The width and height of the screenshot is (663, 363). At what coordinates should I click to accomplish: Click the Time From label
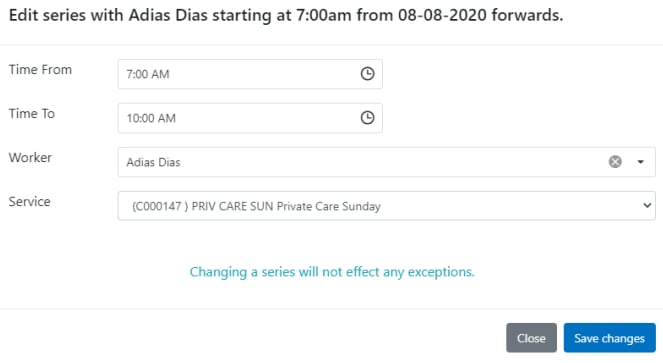coord(41,69)
